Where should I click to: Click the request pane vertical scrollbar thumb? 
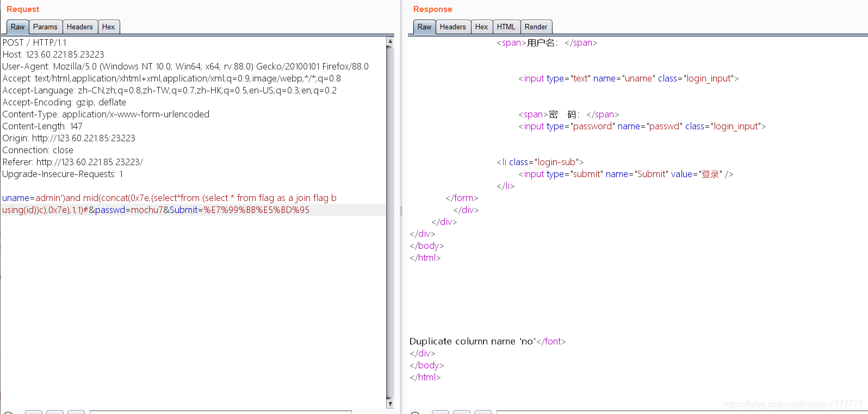390,222
